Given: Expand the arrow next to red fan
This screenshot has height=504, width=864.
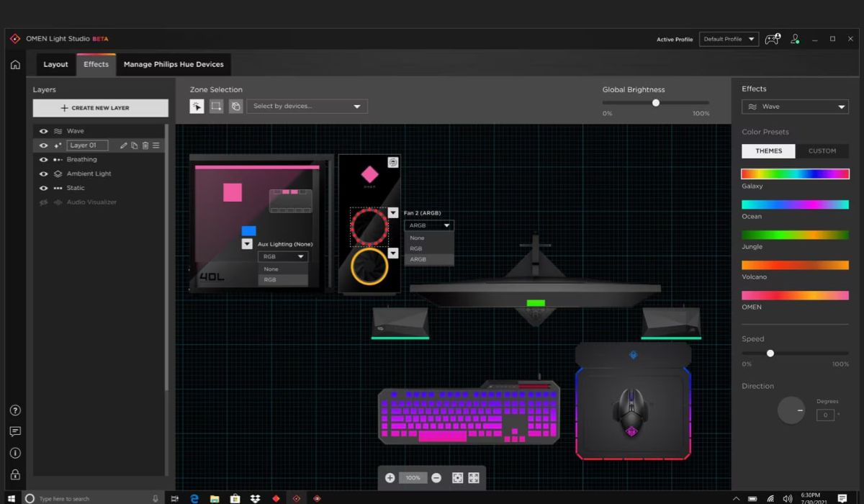Looking at the screenshot, I should [x=392, y=212].
